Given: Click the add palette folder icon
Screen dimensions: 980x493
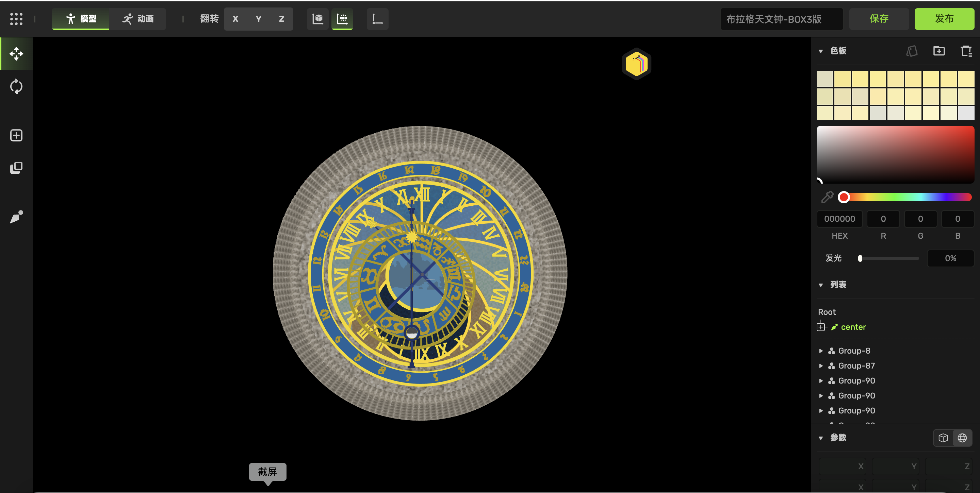Looking at the screenshot, I should pyautogui.click(x=939, y=51).
